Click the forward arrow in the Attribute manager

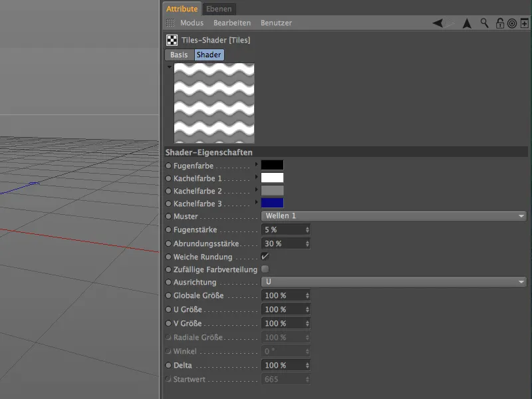(450, 23)
